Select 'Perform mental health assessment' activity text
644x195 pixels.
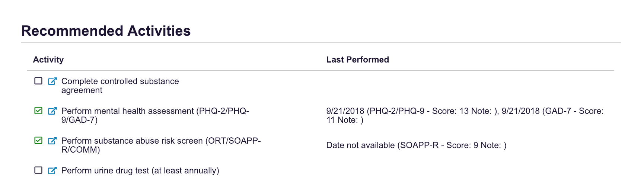point(155,115)
